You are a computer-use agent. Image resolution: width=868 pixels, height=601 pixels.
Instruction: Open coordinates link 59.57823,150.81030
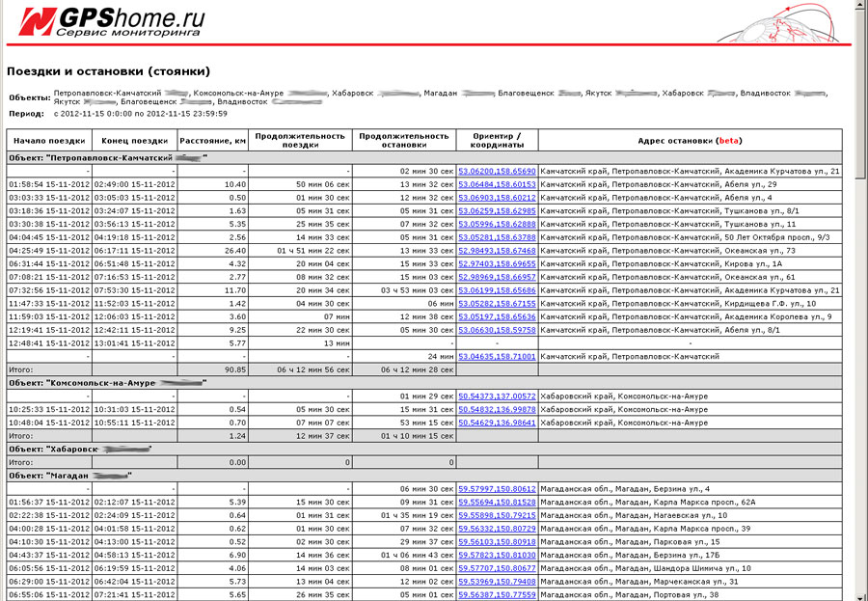pos(497,555)
